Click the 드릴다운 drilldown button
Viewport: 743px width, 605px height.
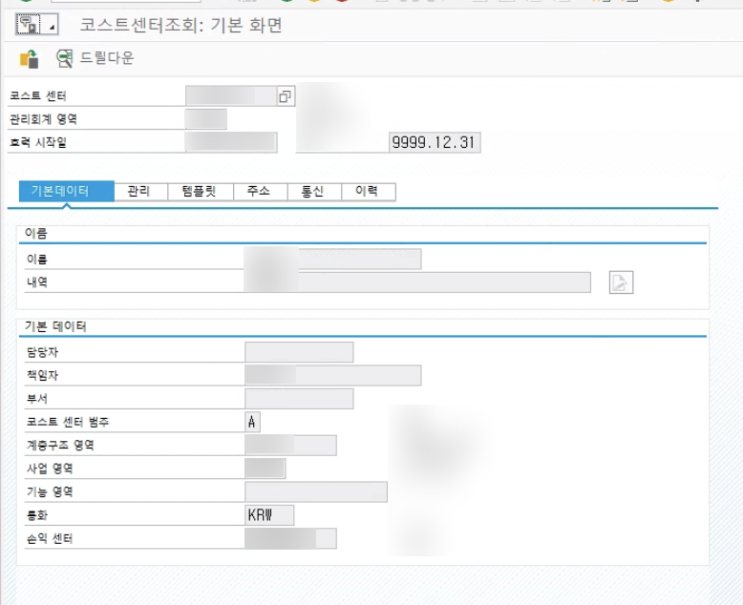tap(95, 58)
